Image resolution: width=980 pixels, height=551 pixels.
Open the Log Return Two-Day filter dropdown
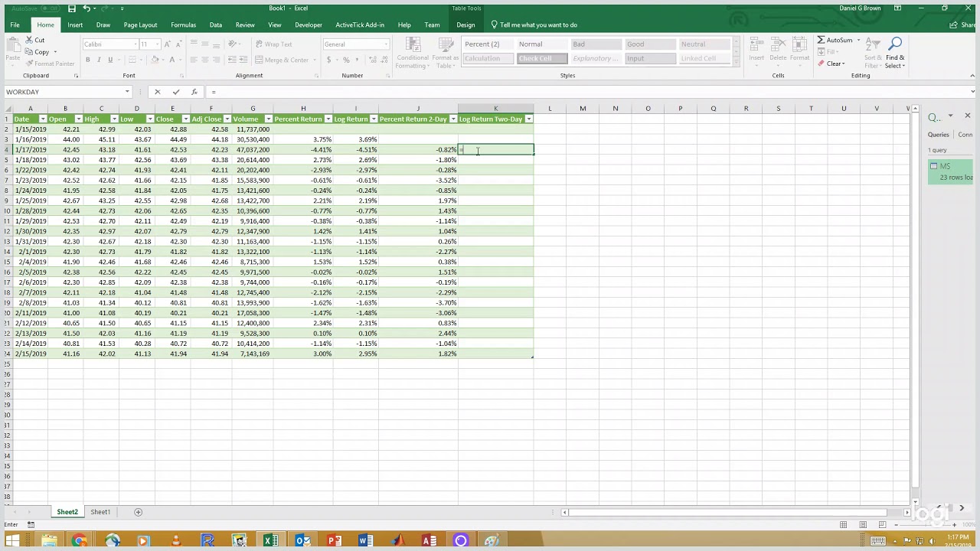pyautogui.click(x=528, y=119)
